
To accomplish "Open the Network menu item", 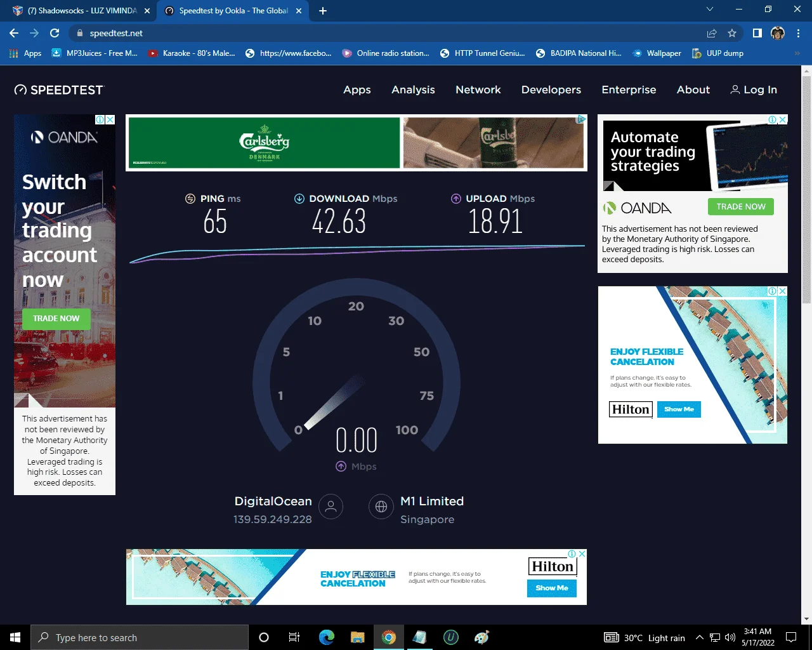I will coord(478,90).
